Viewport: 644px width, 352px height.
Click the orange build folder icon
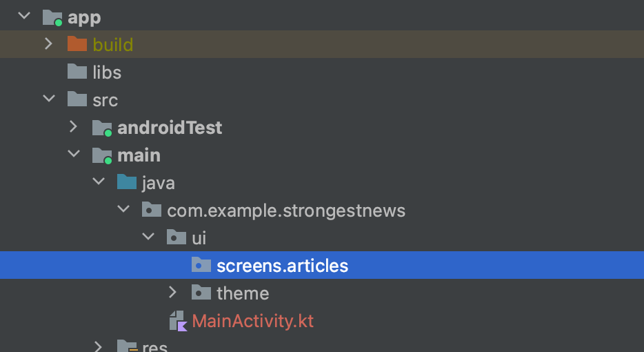[x=77, y=44]
